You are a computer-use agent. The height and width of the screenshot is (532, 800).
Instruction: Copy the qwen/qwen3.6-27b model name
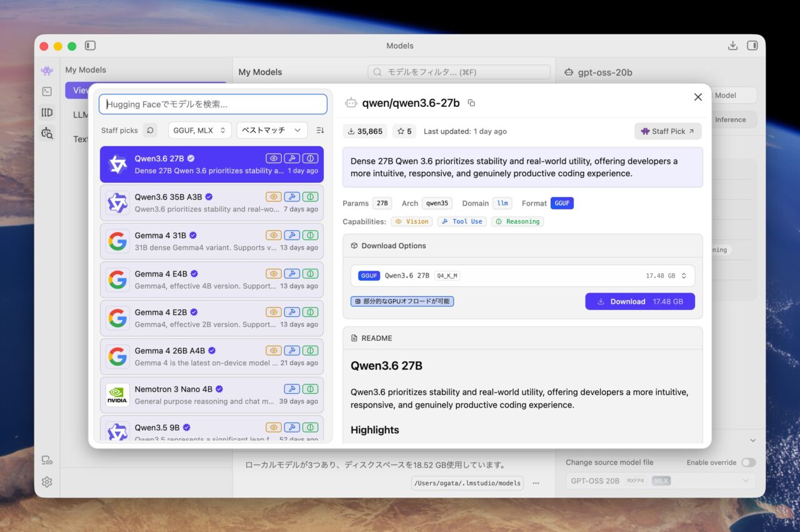471,103
